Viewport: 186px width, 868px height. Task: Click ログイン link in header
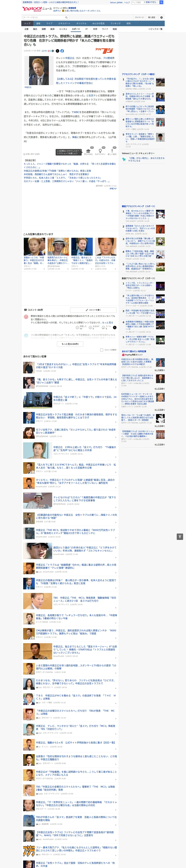tap(57, 11)
